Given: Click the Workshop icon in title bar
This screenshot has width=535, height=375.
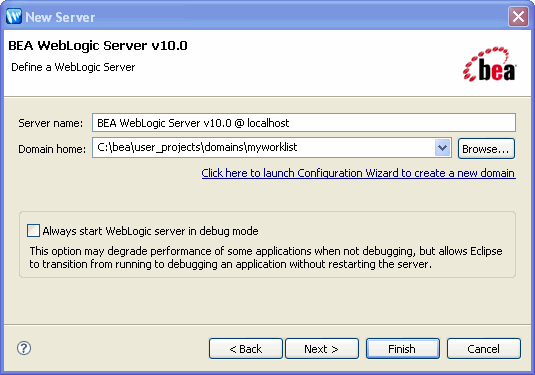Looking at the screenshot, I should [14, 16].
